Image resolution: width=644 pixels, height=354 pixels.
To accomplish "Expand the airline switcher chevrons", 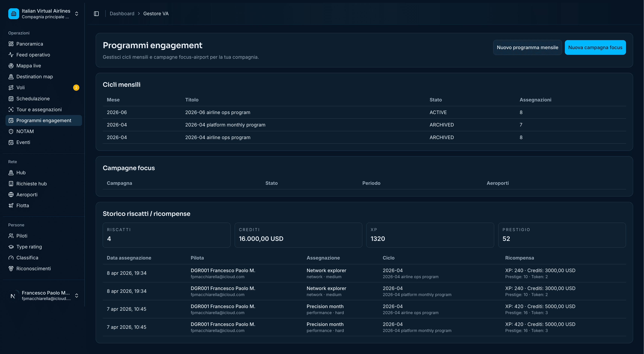I will 77,14.
